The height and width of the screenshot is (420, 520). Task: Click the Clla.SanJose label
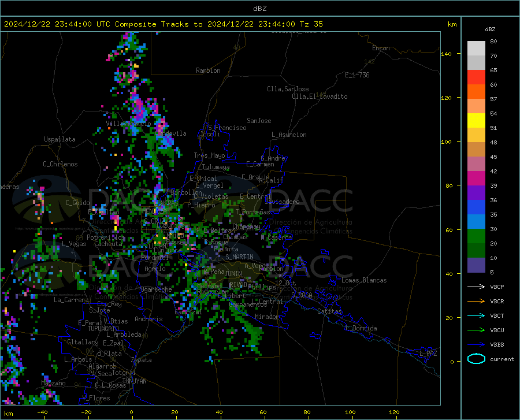(288, 89)
